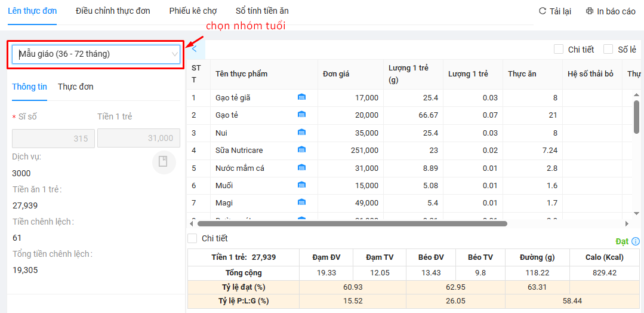Enable the Chi tiết checkbox above the table
Image resolution: width=644 pixels, height=313 pixels.
[559, 50]
